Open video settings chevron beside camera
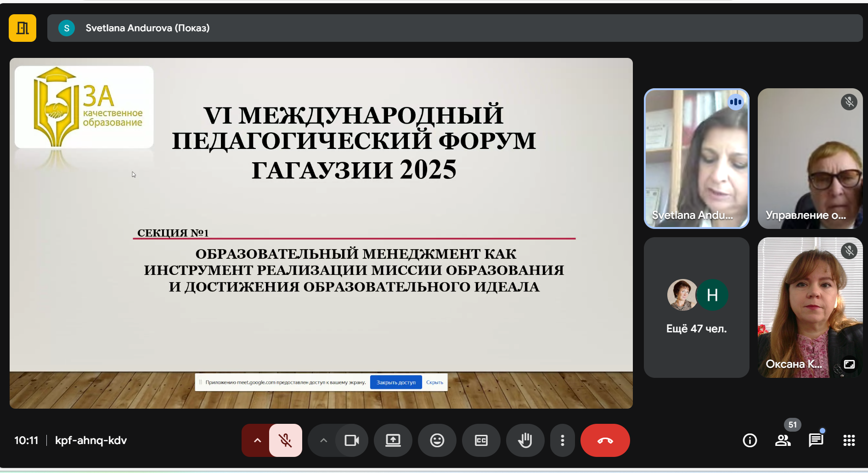Screen dimensions: 868x473 tap(323, 440)
